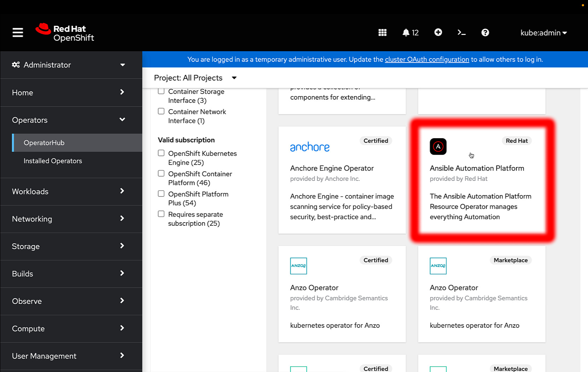Click the Ansible Automation Platform logo icon
Screen dimensions: 588x372
click(438, 147)
